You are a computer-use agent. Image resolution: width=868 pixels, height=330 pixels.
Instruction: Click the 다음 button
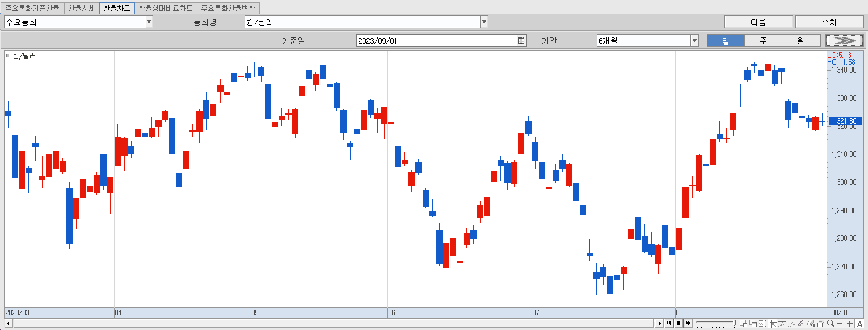point(759,22)
